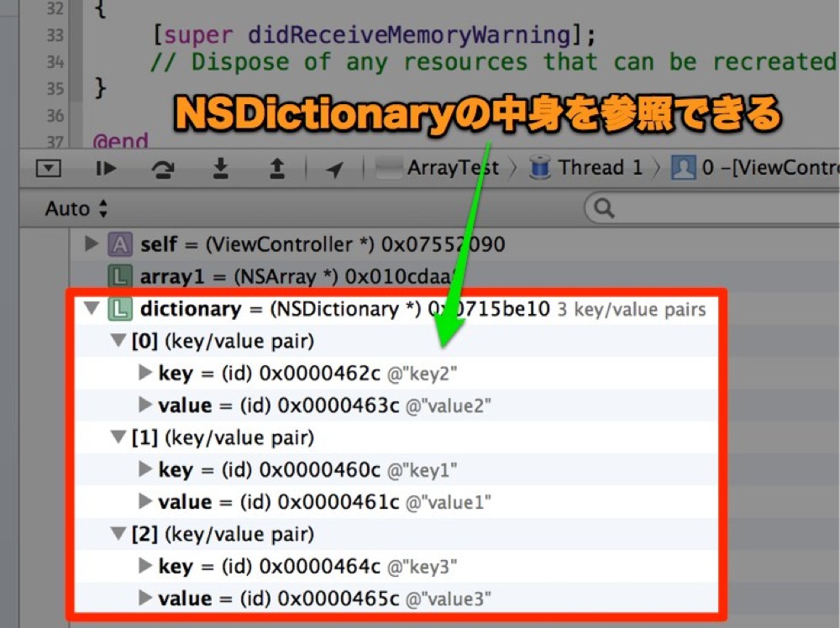Open the 0 -[ViewController stack frame breadcrumb

coord(756,168)
